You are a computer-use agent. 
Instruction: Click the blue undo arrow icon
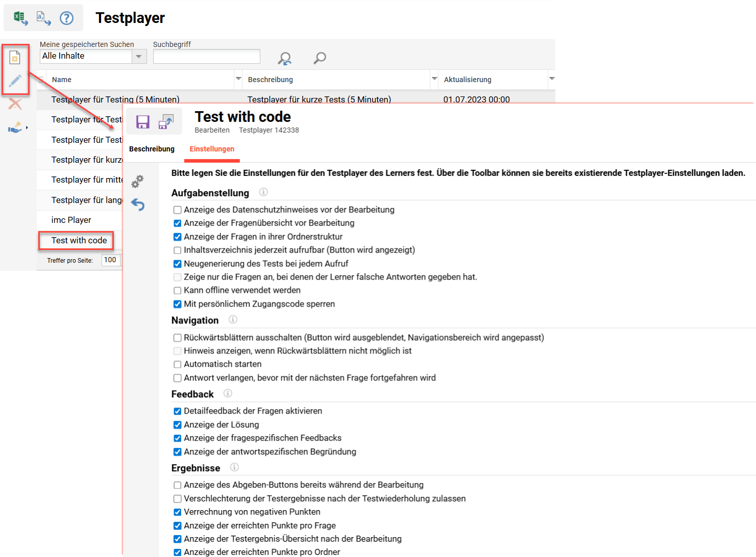coord(138,205)
